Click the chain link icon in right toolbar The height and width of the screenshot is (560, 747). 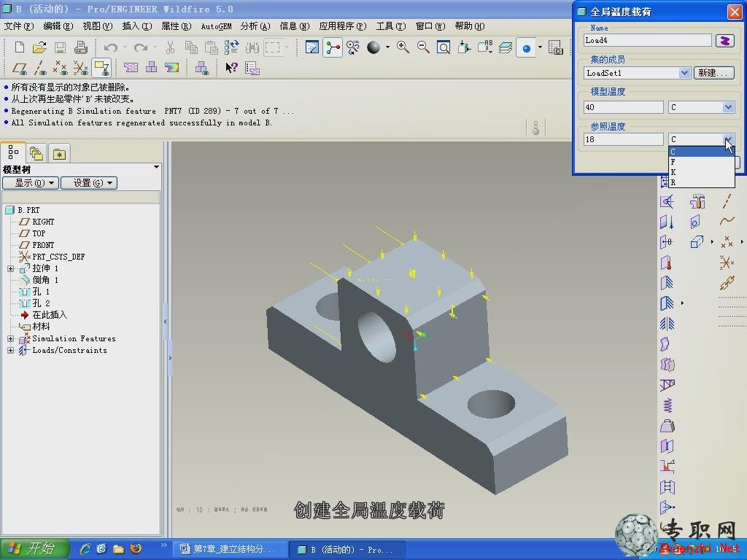point(727,284)
